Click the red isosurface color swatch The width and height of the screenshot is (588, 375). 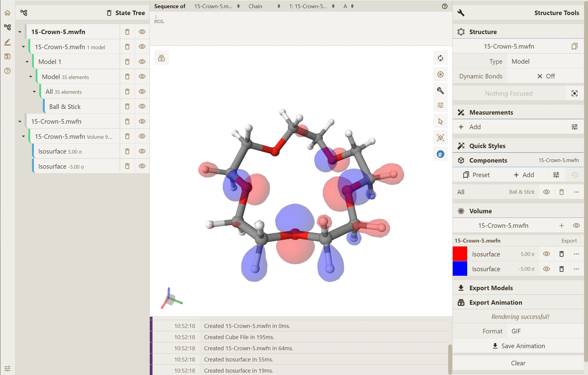460,254
